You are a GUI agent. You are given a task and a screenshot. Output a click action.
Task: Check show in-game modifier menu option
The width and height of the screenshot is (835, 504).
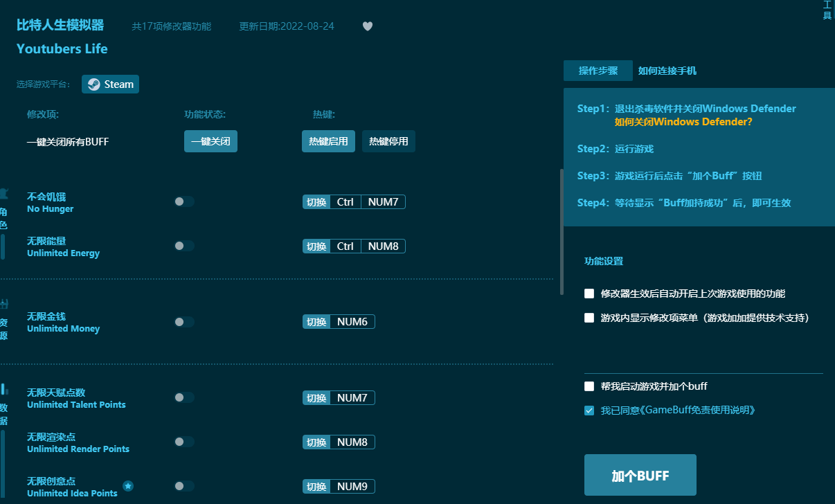pyautogui.click(x=589, y=318)
